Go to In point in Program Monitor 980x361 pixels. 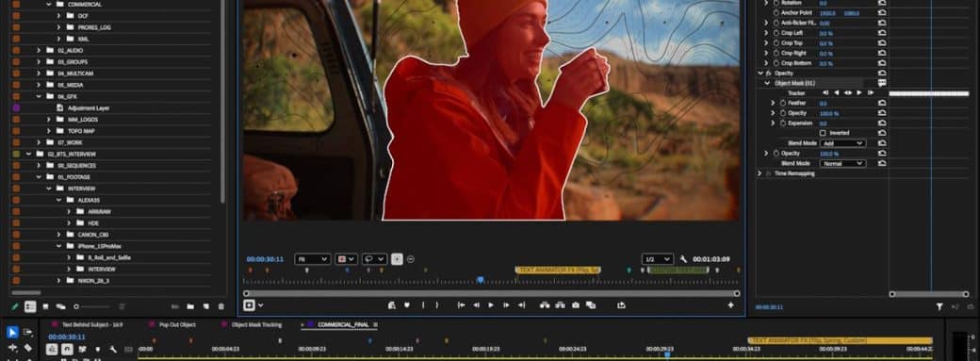461,305
